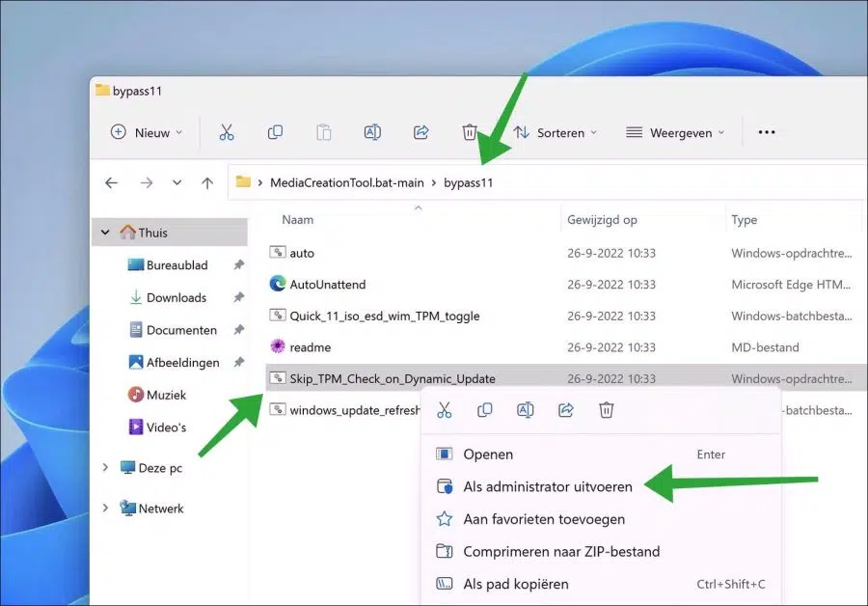The image size is (868, 606).
Task: Click the MD-bestand type cell
Action: [x=765, y=347]
